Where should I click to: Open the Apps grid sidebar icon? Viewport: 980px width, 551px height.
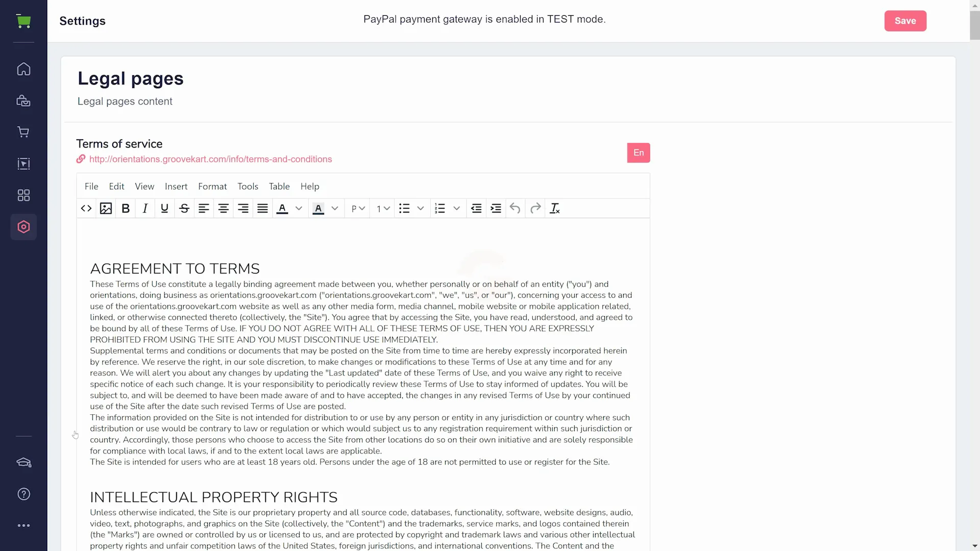[23, 195]
